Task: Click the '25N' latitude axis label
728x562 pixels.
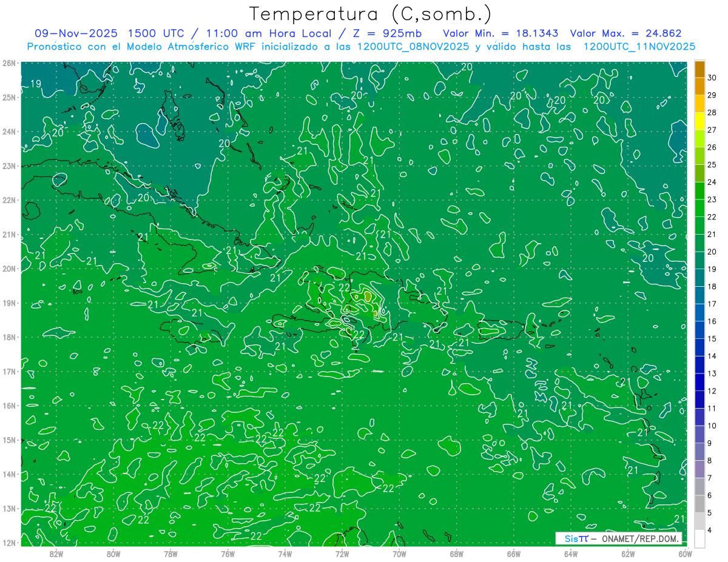Action: (x=9, y=97)
